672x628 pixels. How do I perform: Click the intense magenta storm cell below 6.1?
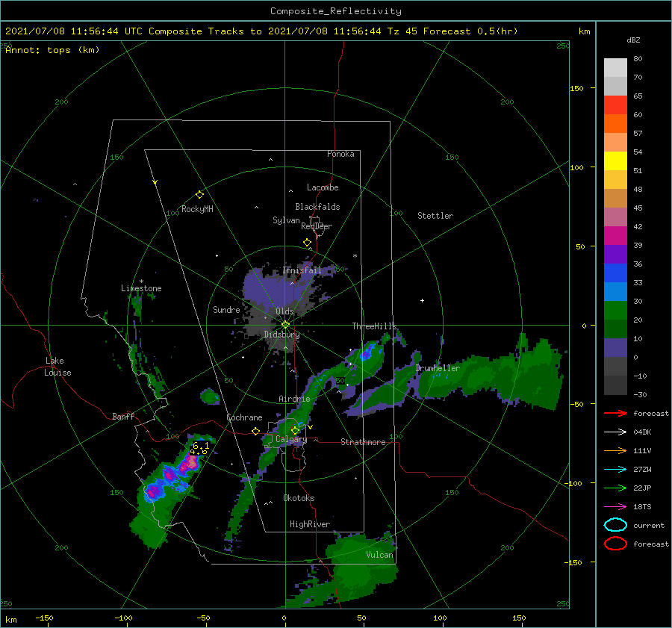(x=190, y=463)
